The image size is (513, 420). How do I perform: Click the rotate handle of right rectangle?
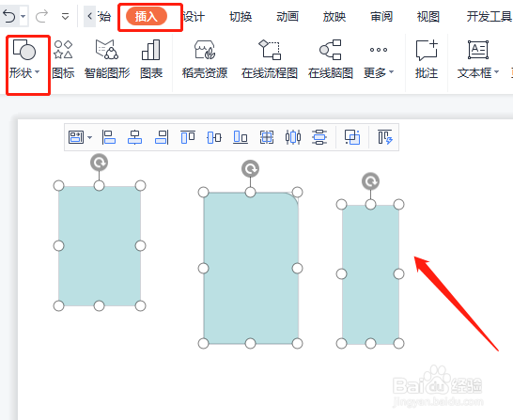tap(370, 181)
